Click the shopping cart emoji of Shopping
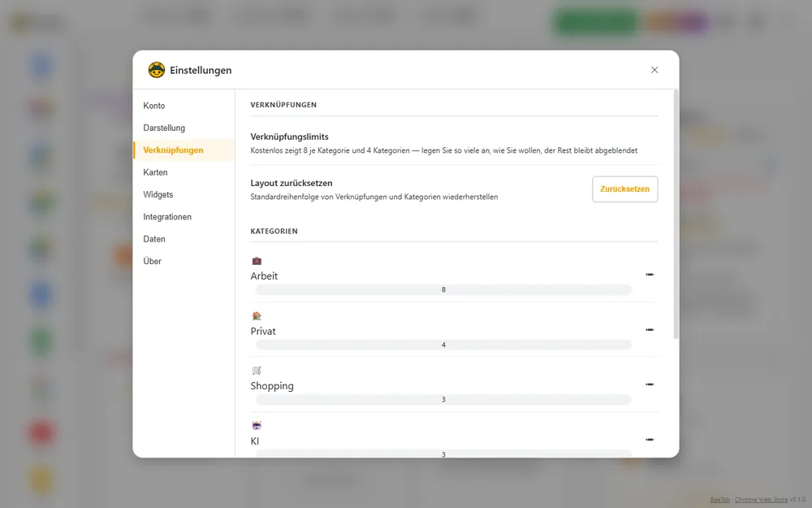The width and height of the screenshot is (812, 508). tap(257, 370)
